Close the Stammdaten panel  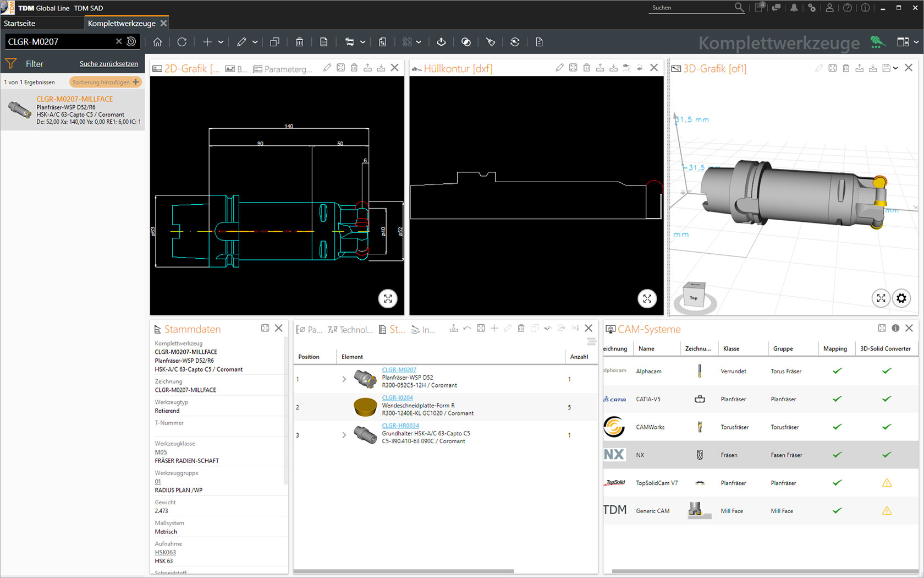click(279, 328)
